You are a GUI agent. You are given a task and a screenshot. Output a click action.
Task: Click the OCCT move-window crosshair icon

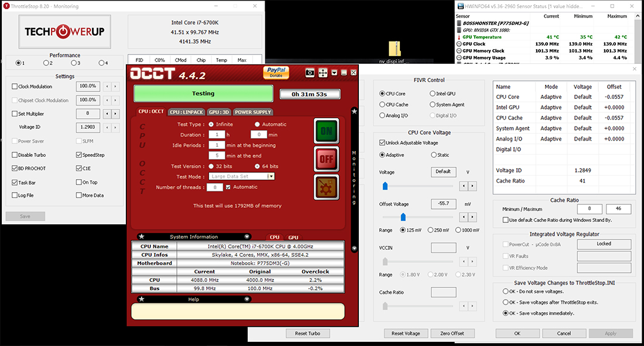323,73
